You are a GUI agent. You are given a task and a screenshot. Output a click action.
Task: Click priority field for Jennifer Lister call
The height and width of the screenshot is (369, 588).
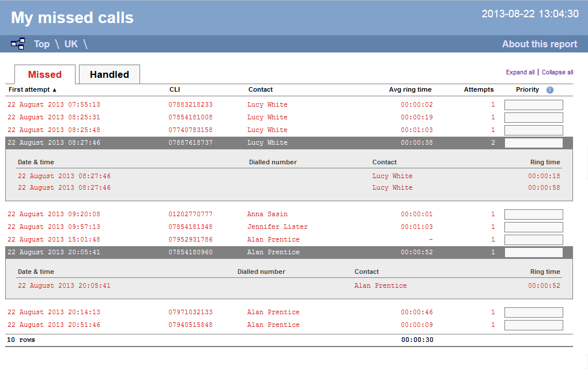(x=533, y=227)
